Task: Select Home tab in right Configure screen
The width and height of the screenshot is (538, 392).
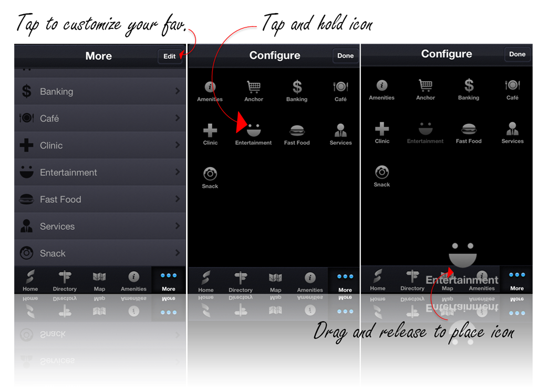Action: pos(378,280)
